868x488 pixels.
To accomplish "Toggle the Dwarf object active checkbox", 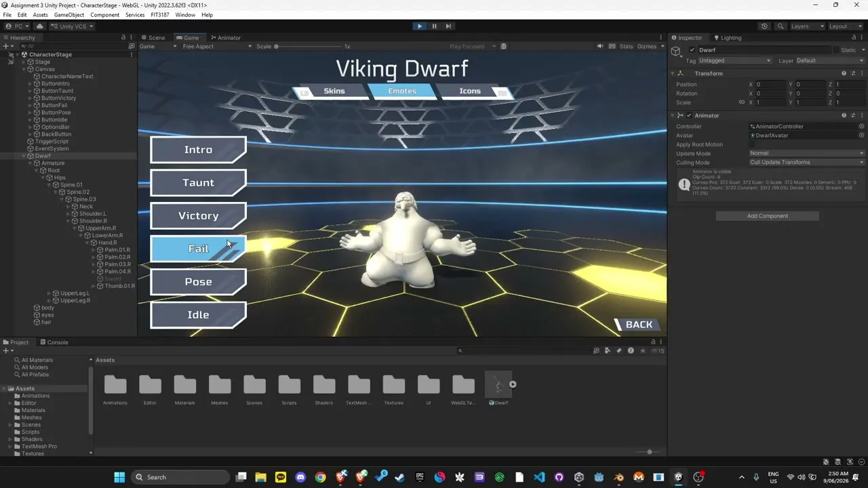I will point(692,50).
